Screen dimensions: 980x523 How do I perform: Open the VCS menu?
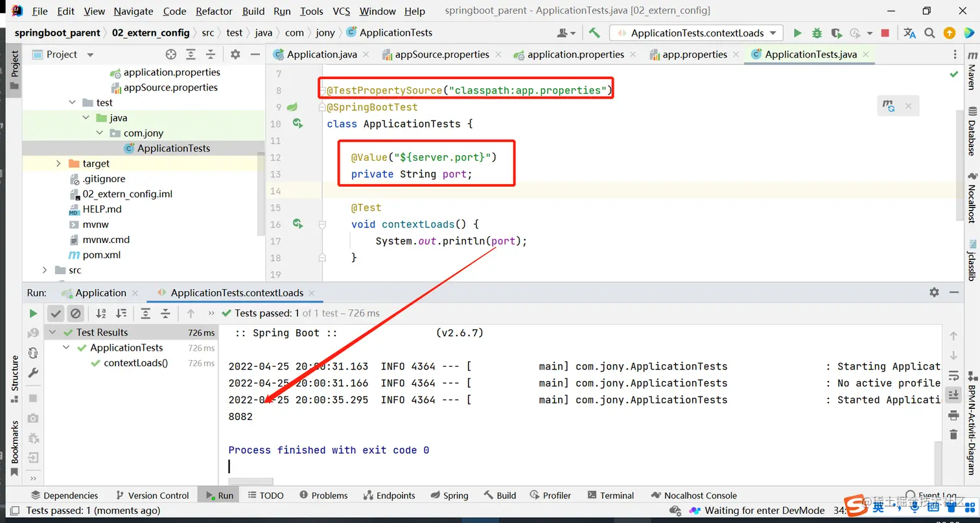341,11
